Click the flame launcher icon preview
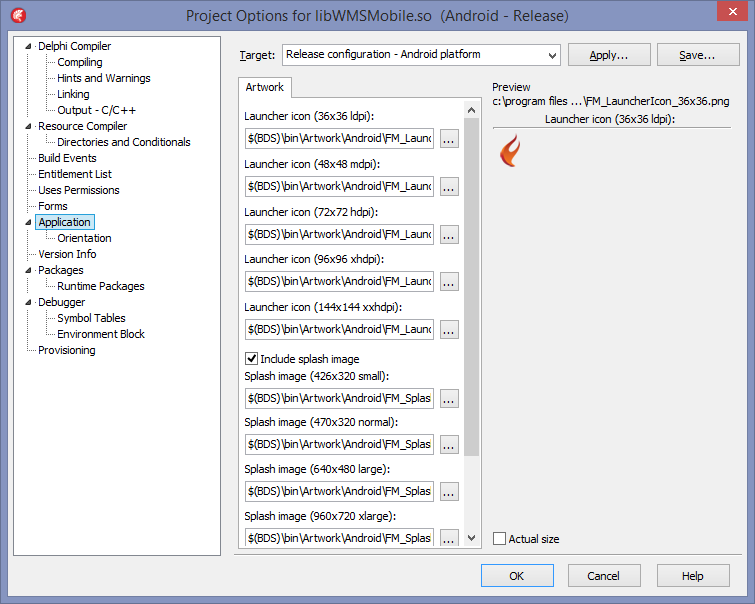This screenshot has width=755, height=604. coord(510,150)
